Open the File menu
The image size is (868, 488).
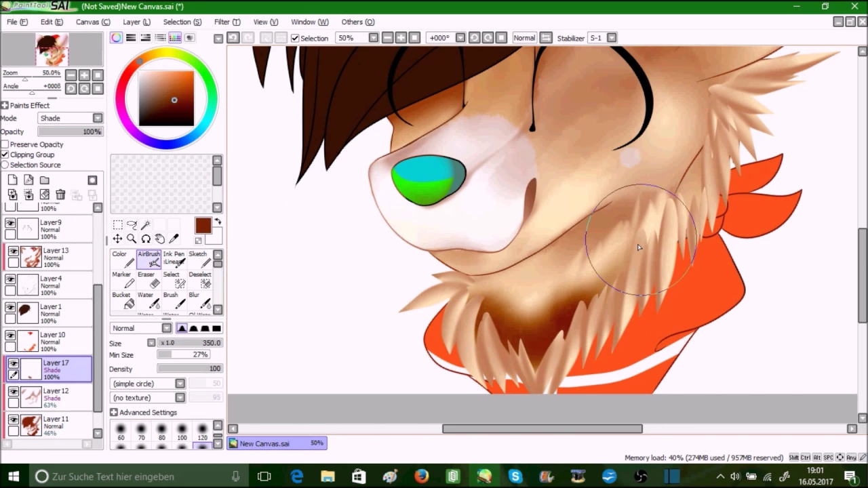tap(17, 22)
